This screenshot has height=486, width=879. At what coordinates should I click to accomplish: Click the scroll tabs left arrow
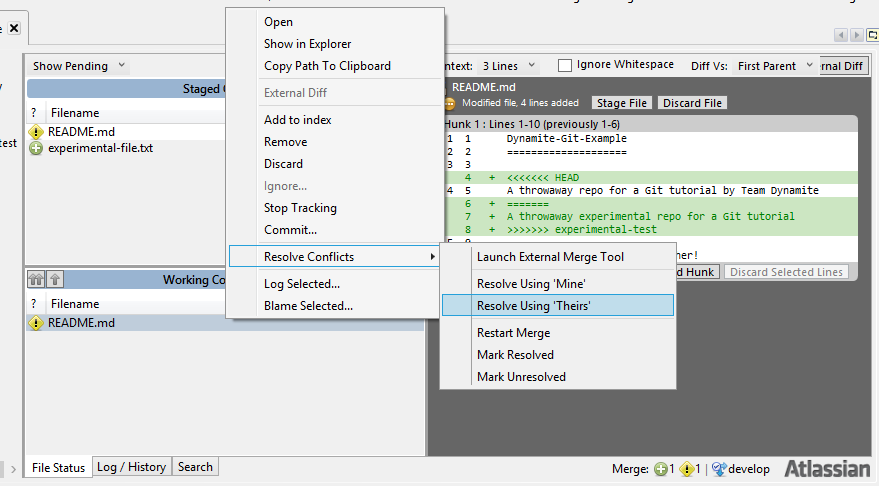click(x=841, y=35)
